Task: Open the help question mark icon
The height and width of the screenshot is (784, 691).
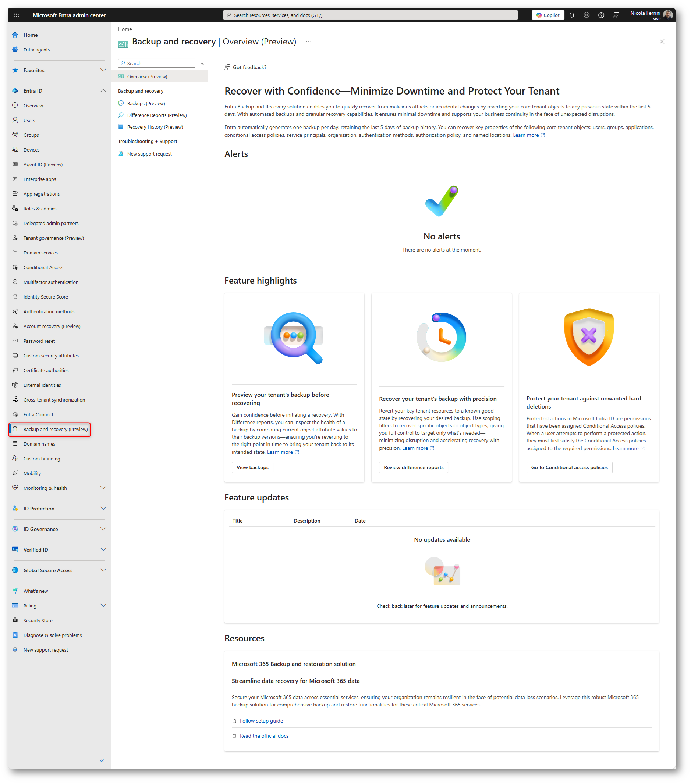Action: coord(601,15)
